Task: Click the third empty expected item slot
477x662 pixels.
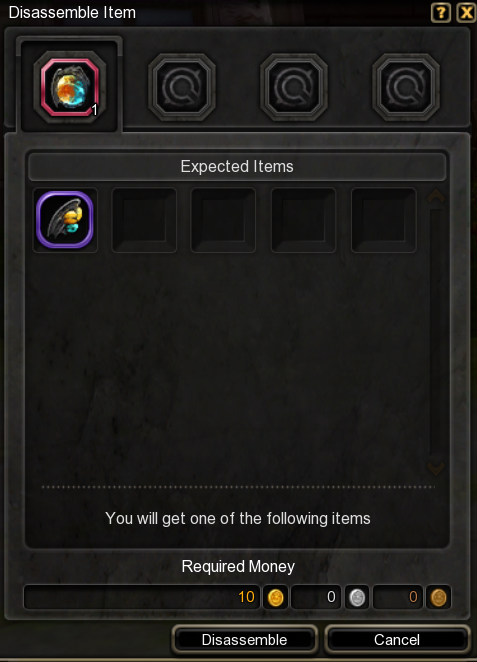Action: (223, 220)
